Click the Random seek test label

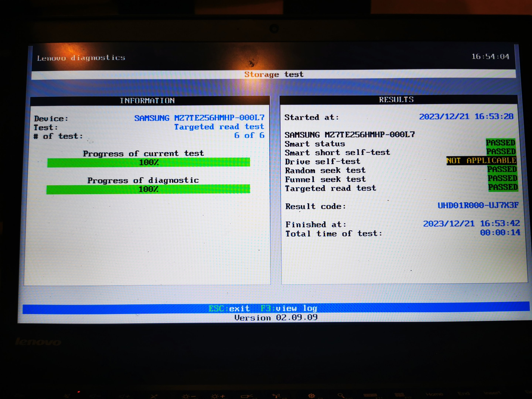point(325,170)
